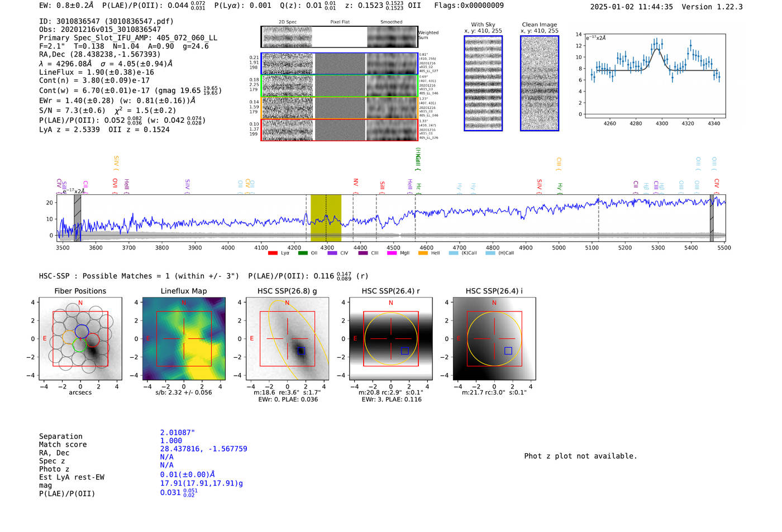Image resolution: width=782 pixels, height=532 pixels.
Task: Select the green-outlined 2D fiber spectrum row
Action: click(339, 85)
